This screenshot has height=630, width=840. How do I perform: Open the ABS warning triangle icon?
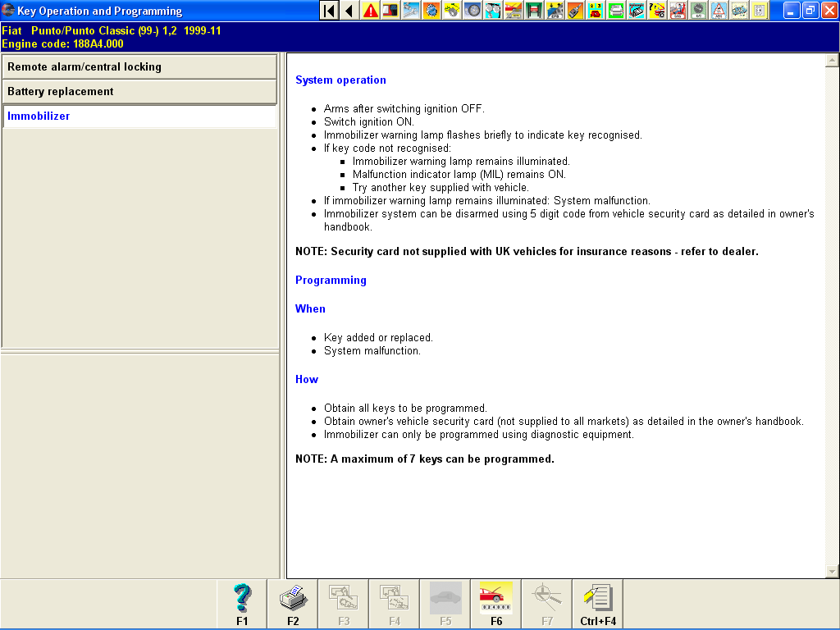719,10
